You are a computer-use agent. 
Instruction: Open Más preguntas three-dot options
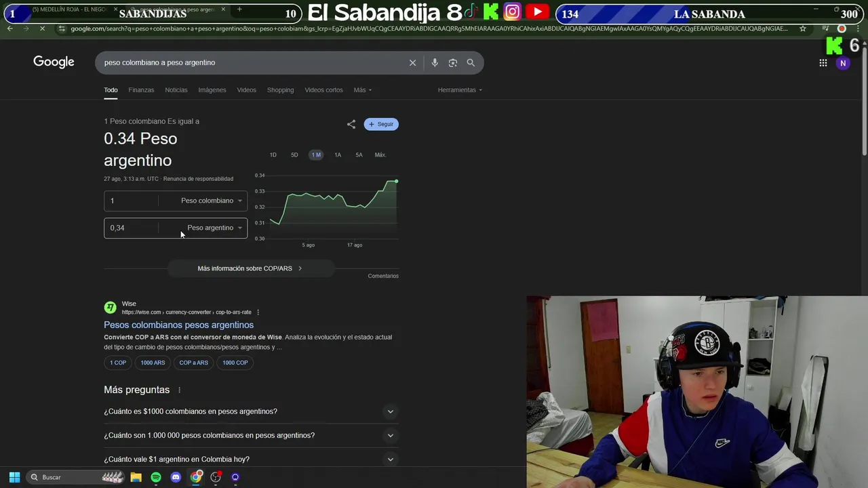[x=179, y=390]
